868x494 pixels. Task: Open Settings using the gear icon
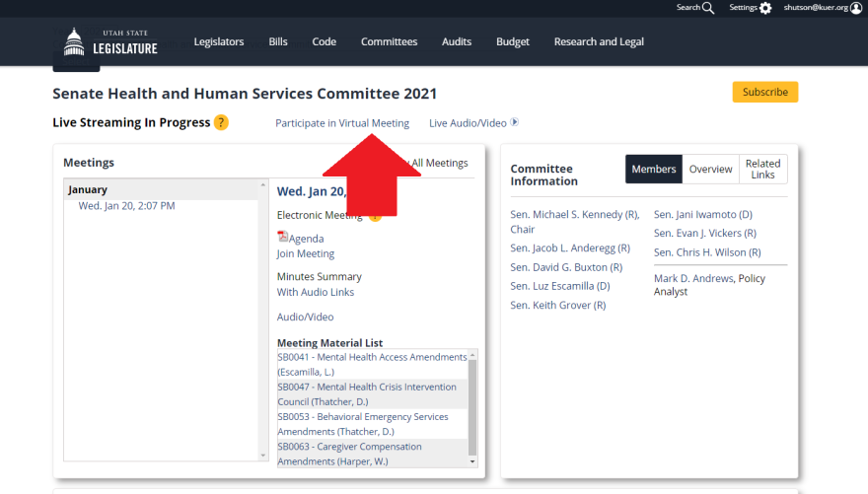pos(765,8)
